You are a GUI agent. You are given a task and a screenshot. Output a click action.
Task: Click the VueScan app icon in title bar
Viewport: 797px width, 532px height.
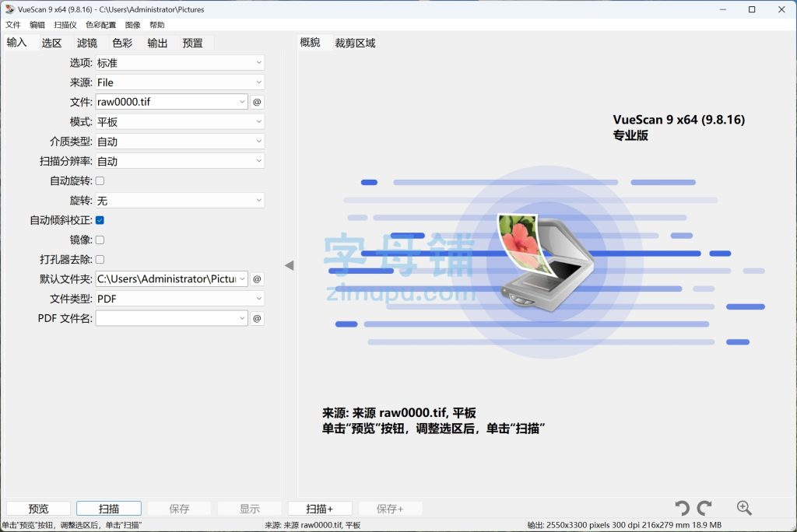click(9, 9)
